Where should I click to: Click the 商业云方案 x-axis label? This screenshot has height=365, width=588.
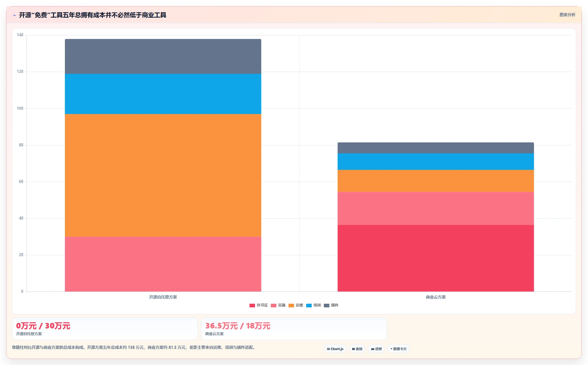click(436, 297)
